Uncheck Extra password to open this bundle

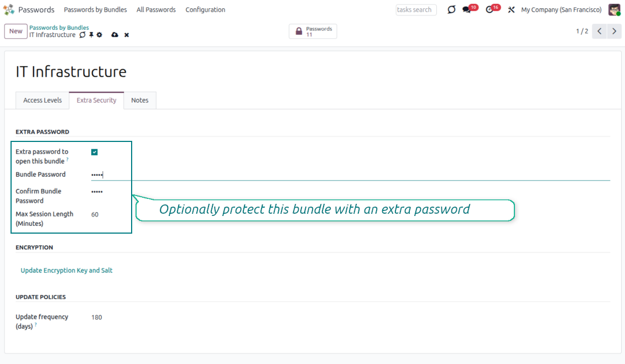click(95, 152)
